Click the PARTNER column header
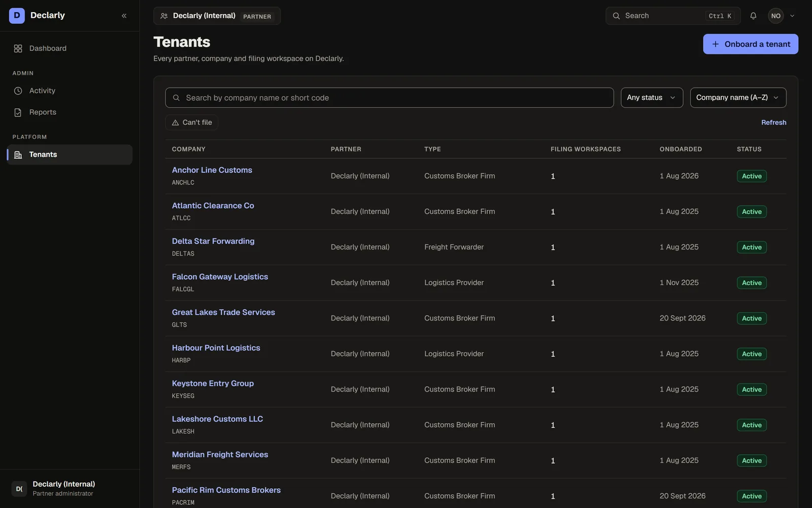812x508 pixels. [x=346, y=149]
